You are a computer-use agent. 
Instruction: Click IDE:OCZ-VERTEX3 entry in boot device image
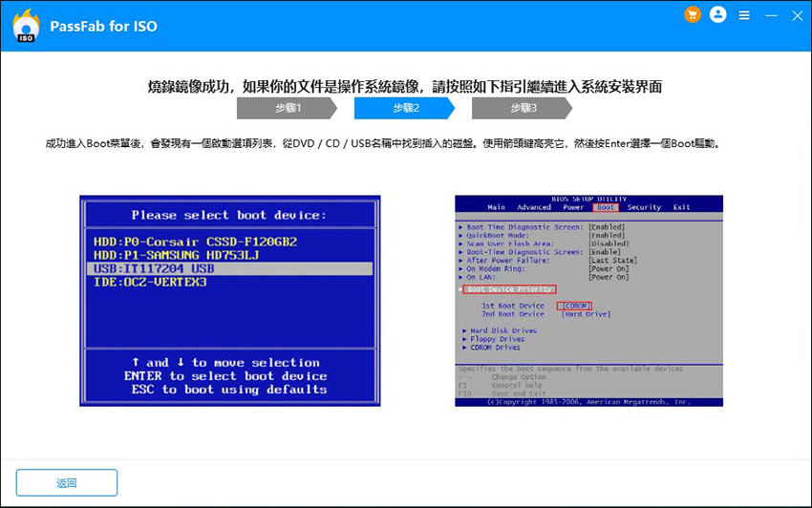pyautogui.click(x=150, y=283)
